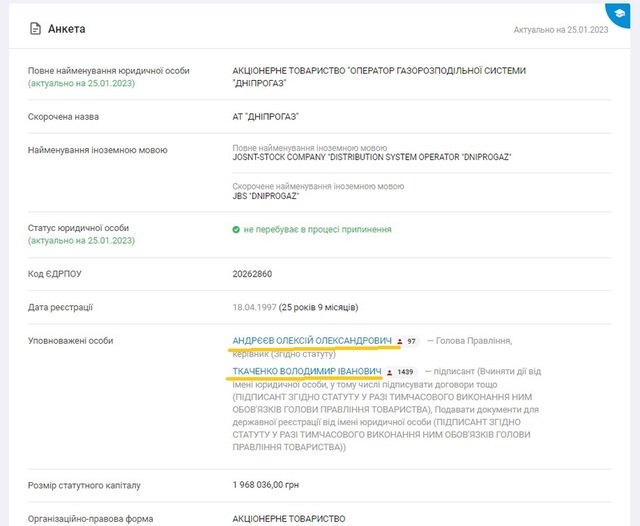
Task: Open ТКАЧЕНКО ВОЛОДИМИР ІВАНОВИЧ profile link
Action: pos(306,372)
